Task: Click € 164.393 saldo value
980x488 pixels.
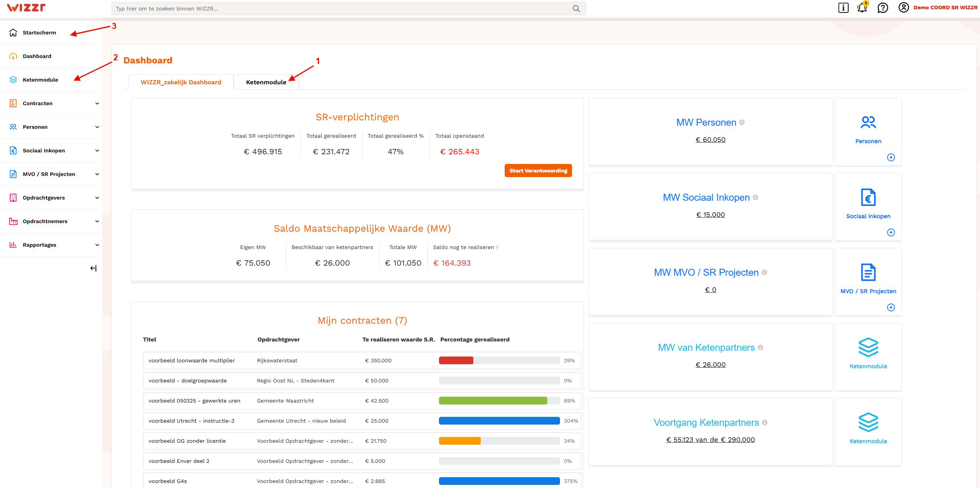Action: click(452, 263)
